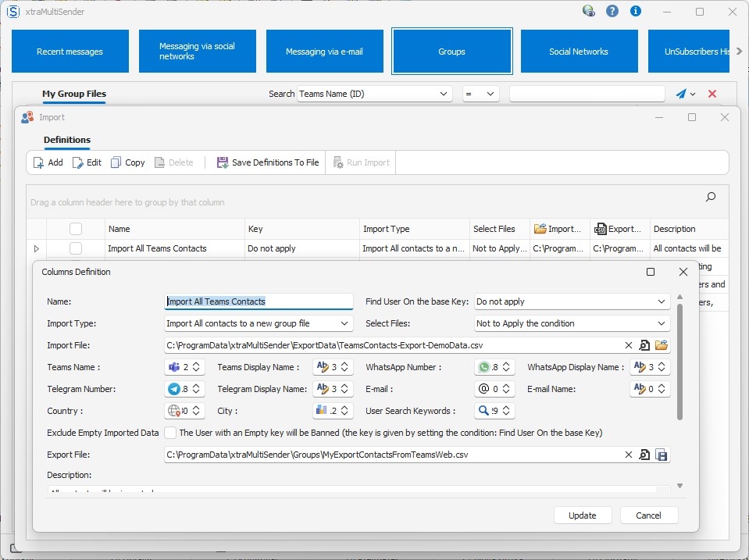Click the Cancel button
The width and height of the screenshot is (749, 560).
[649, 515]
